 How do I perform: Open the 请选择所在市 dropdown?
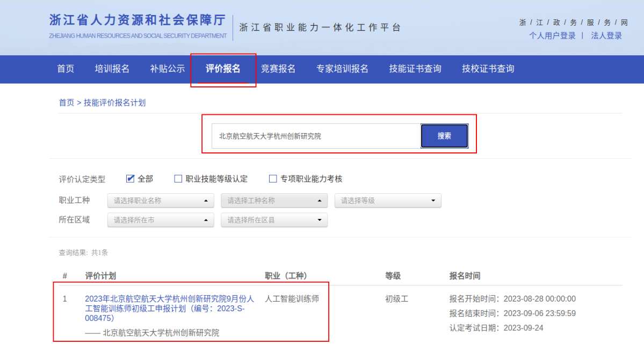pos(160,220)
